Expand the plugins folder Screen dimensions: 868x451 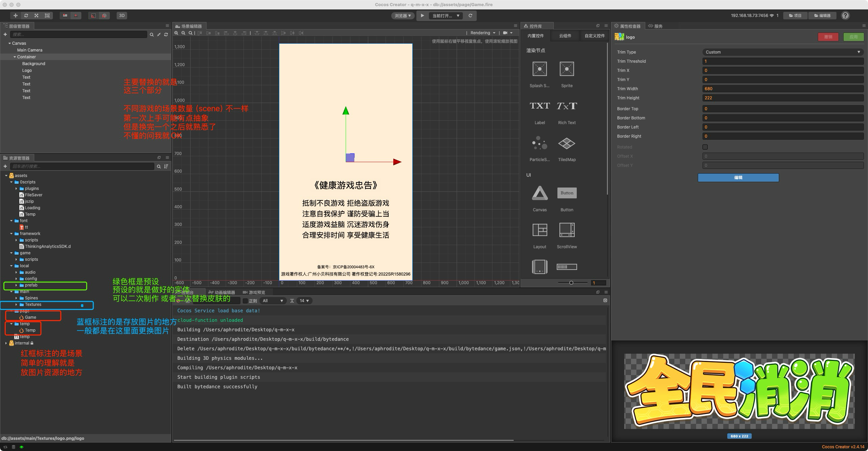[x=16, y=189]
